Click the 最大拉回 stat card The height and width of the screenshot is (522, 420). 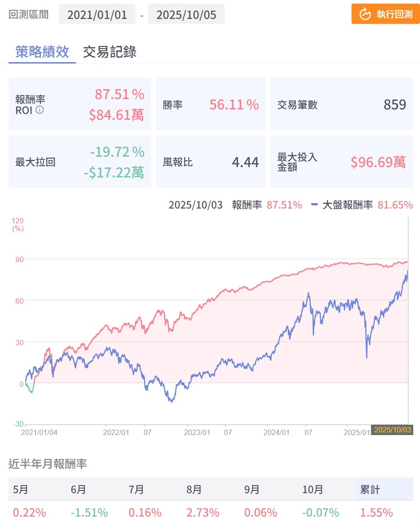[80, 162]
